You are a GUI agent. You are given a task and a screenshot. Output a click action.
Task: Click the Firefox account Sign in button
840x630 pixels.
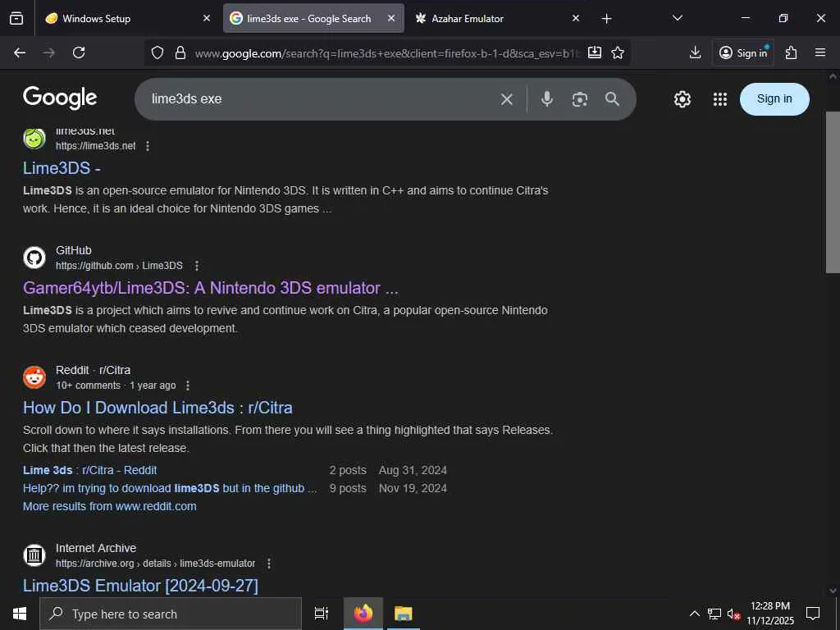click(743, 52)
